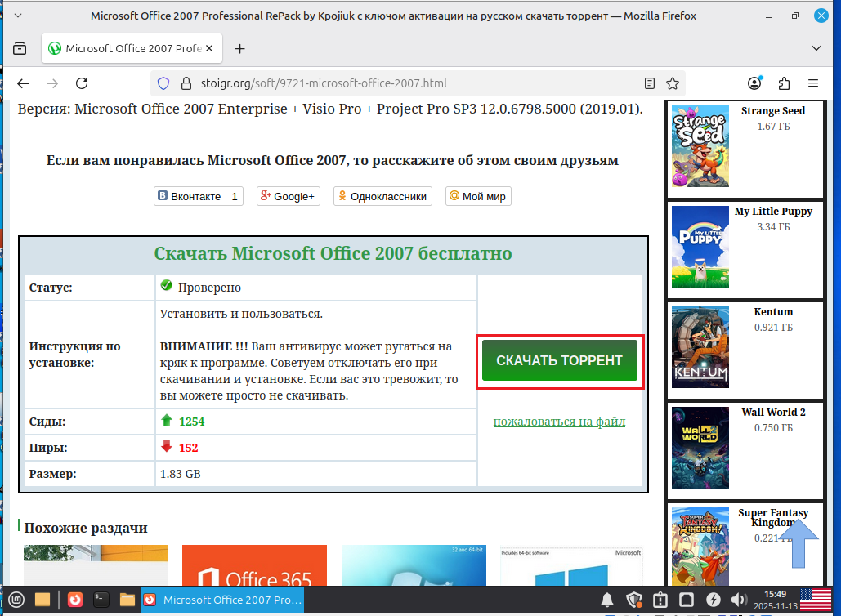The height and width of the screenshot is (616, 841).
Task: Open the clipboard tray icon
Action: (660, 600)
